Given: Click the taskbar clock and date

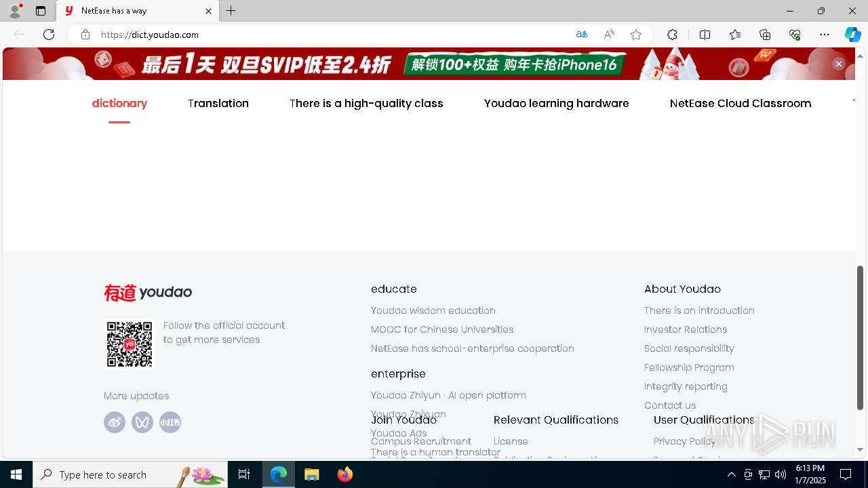Looking at the screenshot, I should click(x=810, y=474).
